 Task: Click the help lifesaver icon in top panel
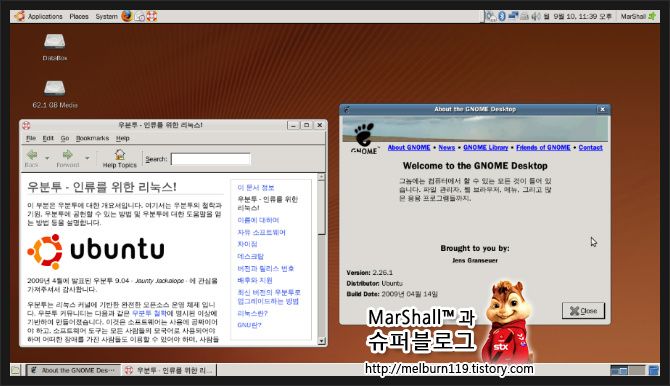point(152,16)
